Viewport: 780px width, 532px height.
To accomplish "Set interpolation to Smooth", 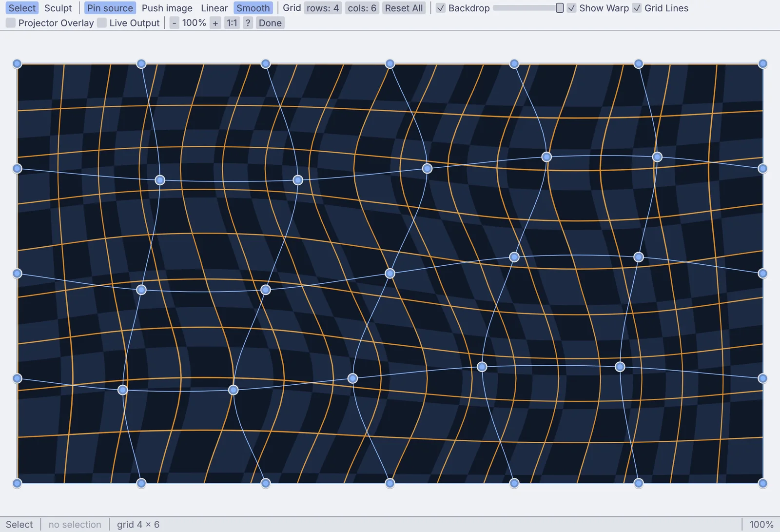I will [253, 8].
